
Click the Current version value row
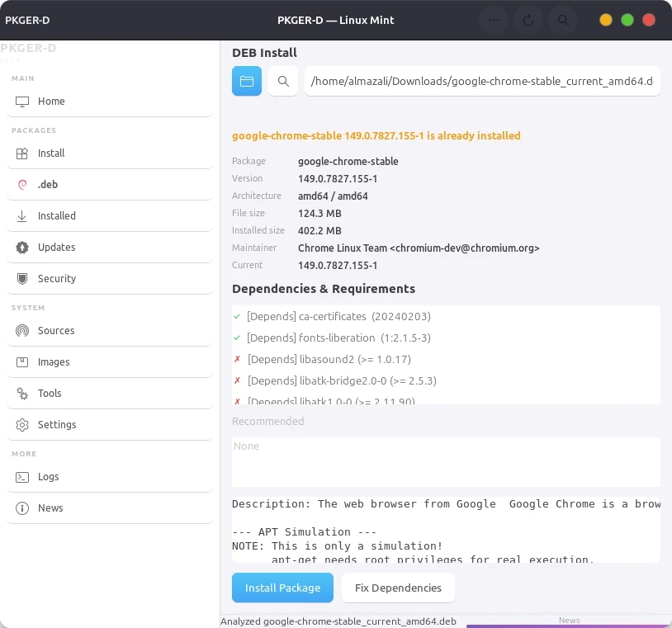pyautogui.click(x=338, y=266)
